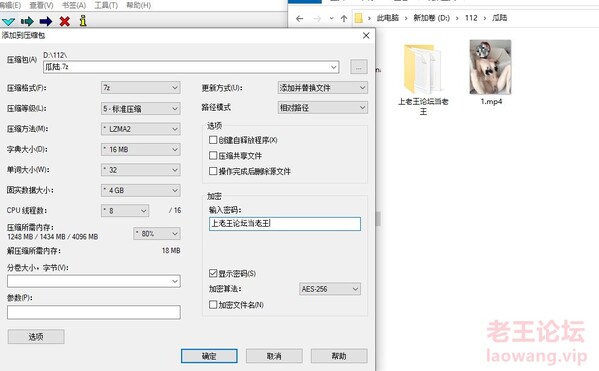Go back with Explorer's back arrow
The height and width of the screenshot is (371, 599).
coord(300,18)
